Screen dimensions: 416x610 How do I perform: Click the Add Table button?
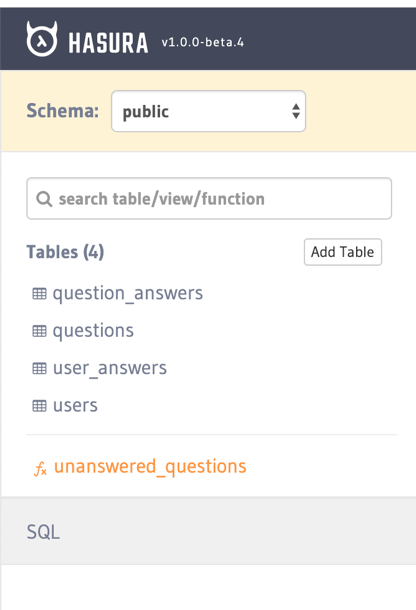pos(342,252)
